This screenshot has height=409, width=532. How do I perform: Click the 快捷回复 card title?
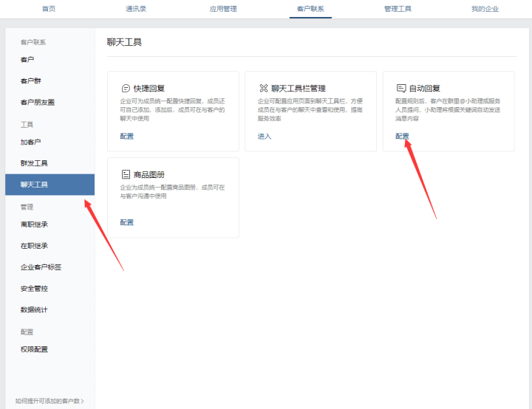[149, 89]
